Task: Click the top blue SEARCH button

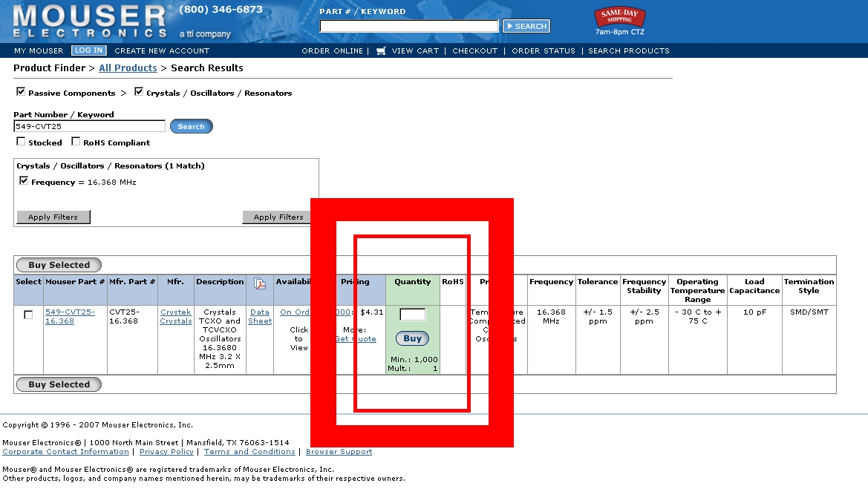Action: coord(526,26)
